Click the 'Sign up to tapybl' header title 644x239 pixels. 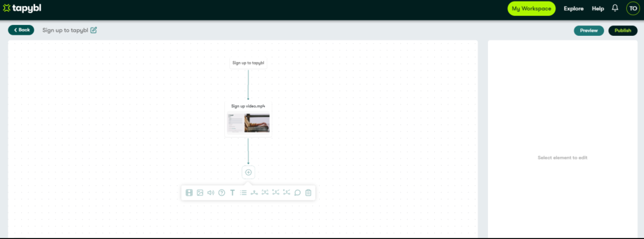click(x=65, y=30)
